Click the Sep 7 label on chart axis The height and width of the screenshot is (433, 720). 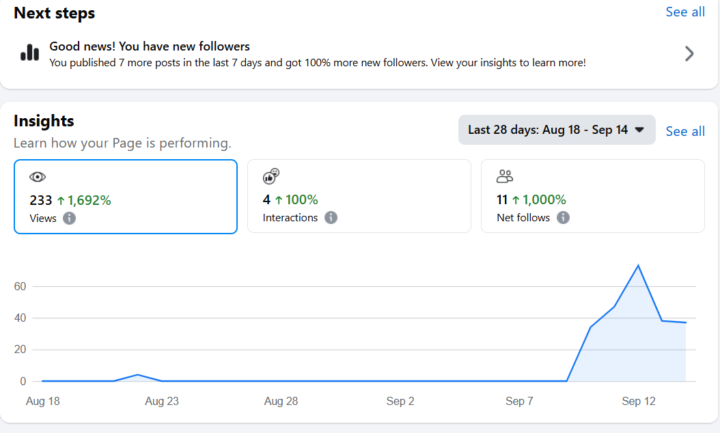520,401
